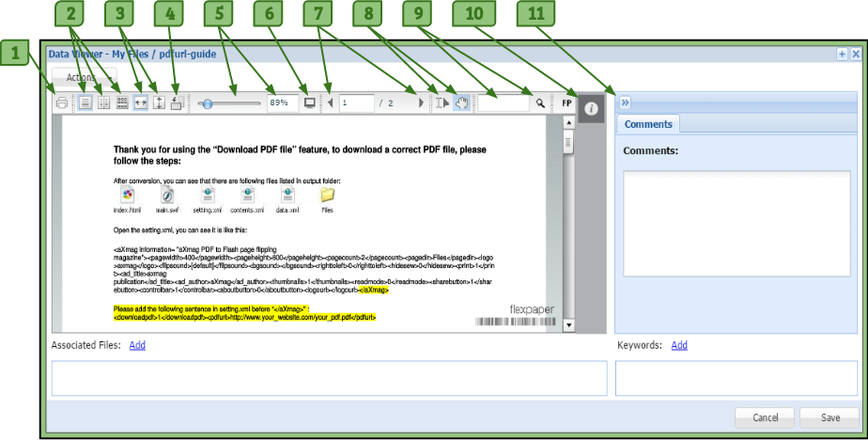Toggle fit-to-height mode
The width and height of the screenshot is (868, 441).
[159, 103]
